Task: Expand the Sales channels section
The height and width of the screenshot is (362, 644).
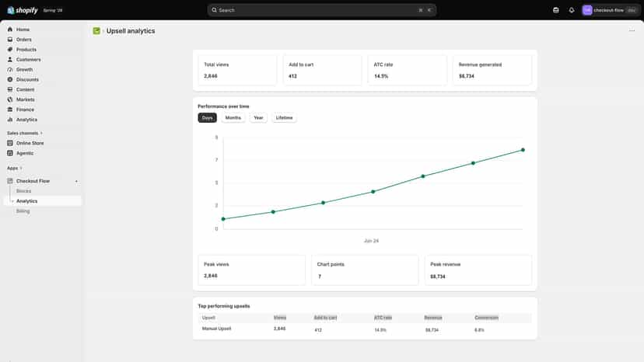Action: (25, 133)
